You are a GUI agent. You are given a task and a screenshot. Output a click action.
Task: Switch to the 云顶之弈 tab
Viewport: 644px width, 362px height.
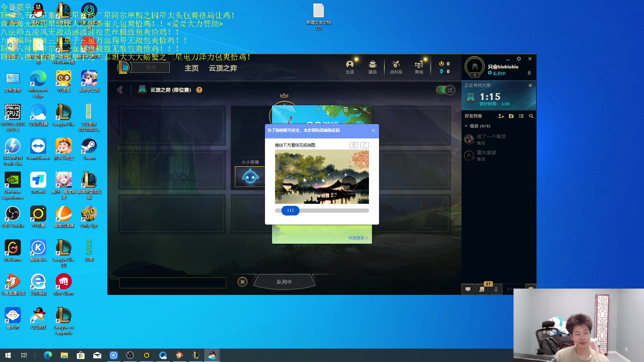tap(223, 68)
